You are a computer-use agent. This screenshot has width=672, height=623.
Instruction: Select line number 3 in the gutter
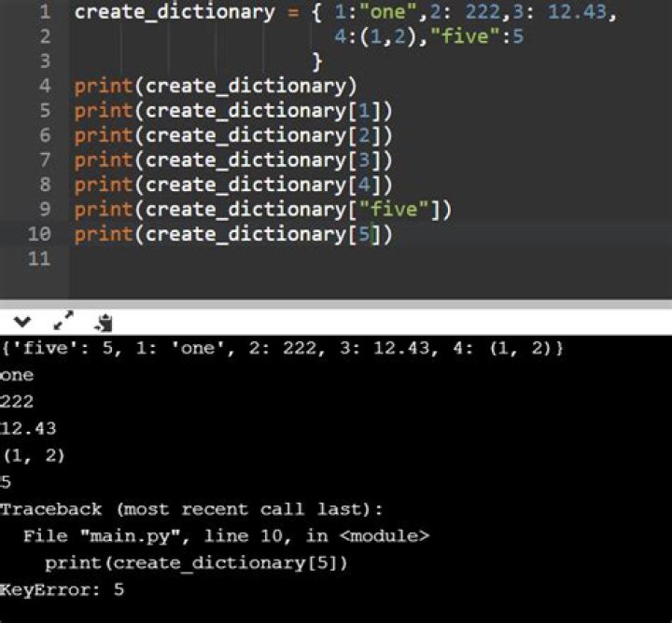pos(45,62)
